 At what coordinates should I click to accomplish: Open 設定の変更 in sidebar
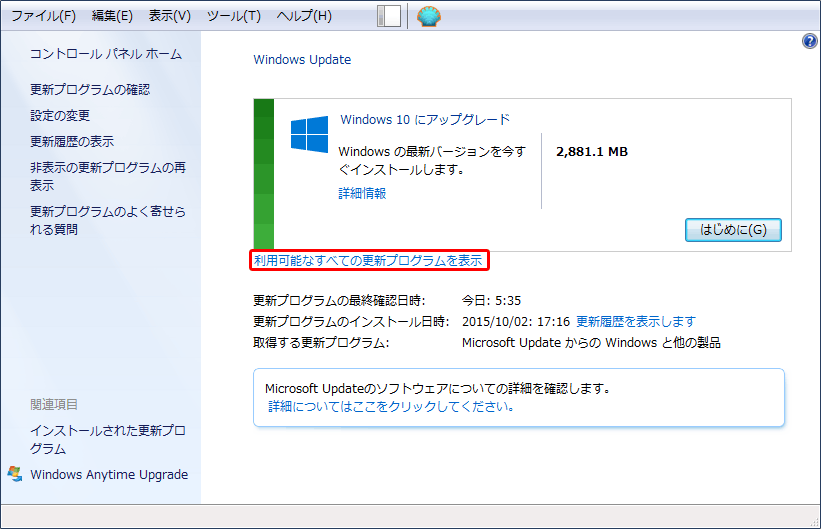pyautogui.click(x=60, y=115)
